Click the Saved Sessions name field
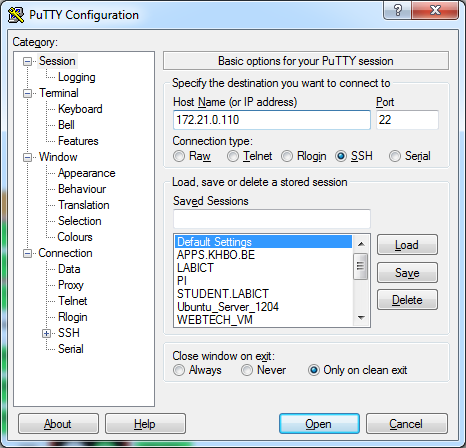 coord(272,219)
